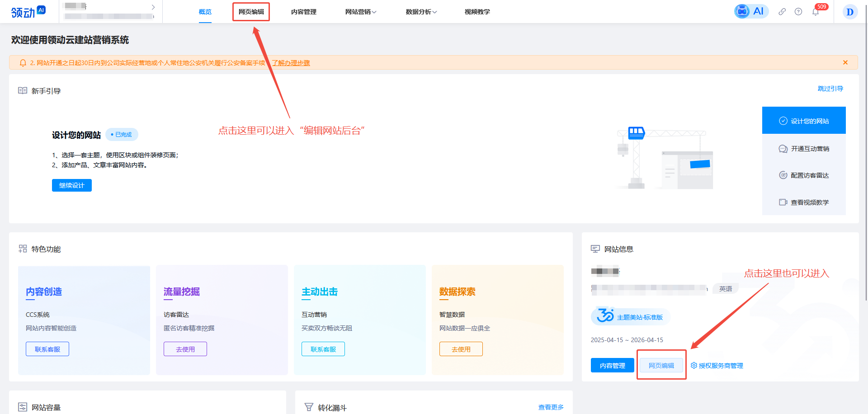Viewport: 868px width, 414px height.
Task: Click the 转化漏斗 funnel icon
Action: click(x=309, y=406)
